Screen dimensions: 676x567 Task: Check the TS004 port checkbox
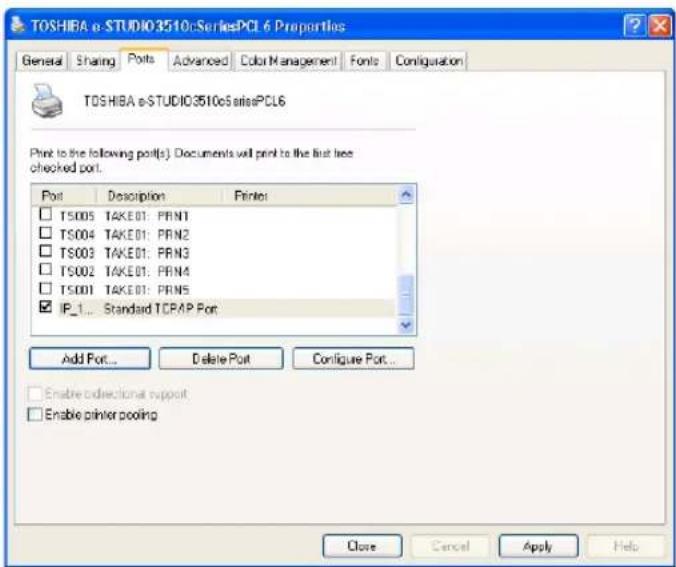tap(46, 233)
